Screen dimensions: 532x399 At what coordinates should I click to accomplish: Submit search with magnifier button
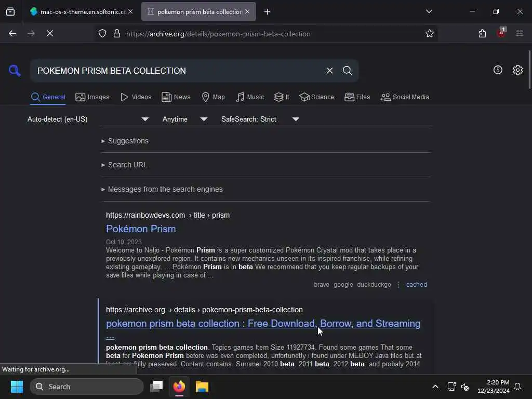(347, 71)
